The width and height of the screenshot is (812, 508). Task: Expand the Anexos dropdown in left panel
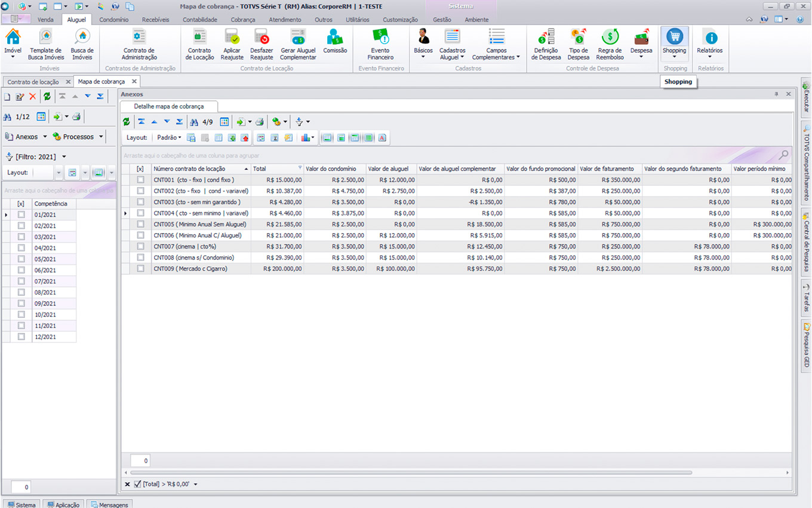[x=45, y=137]
